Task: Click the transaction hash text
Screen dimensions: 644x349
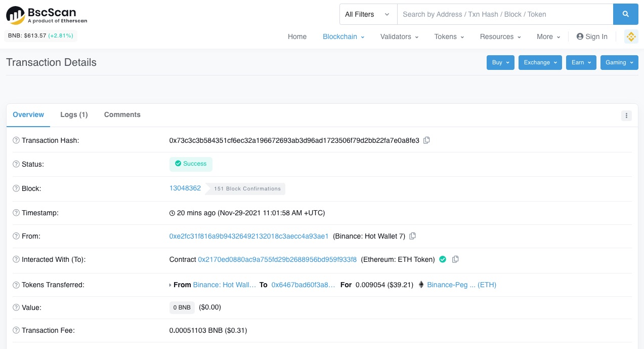Action: click(x=294, y=140)
